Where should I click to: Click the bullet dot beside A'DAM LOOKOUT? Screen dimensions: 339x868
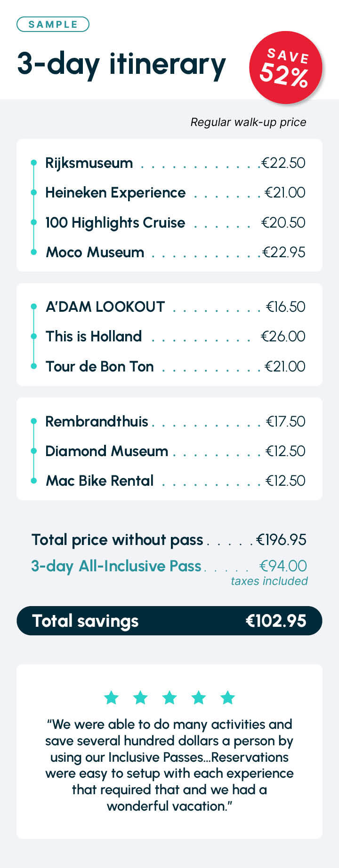click(33, 307)
